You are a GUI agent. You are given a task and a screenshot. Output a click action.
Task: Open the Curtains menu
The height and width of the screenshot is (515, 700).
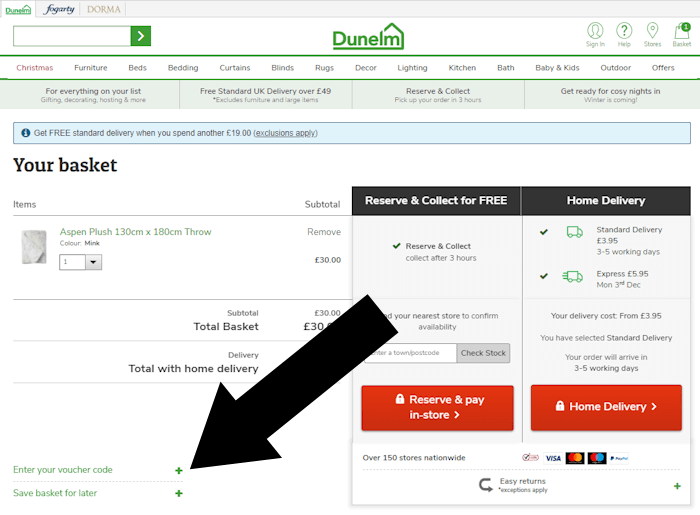coord(235,68)
